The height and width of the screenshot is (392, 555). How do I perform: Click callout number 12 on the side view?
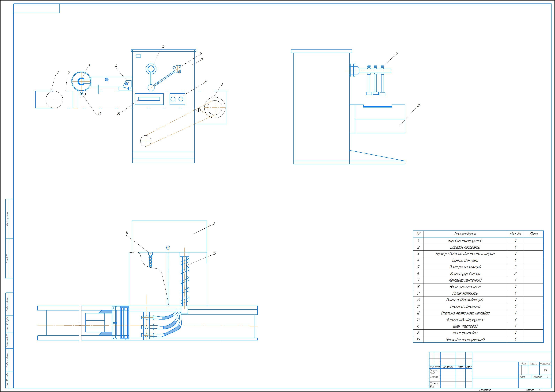click(x=418, y=106)
